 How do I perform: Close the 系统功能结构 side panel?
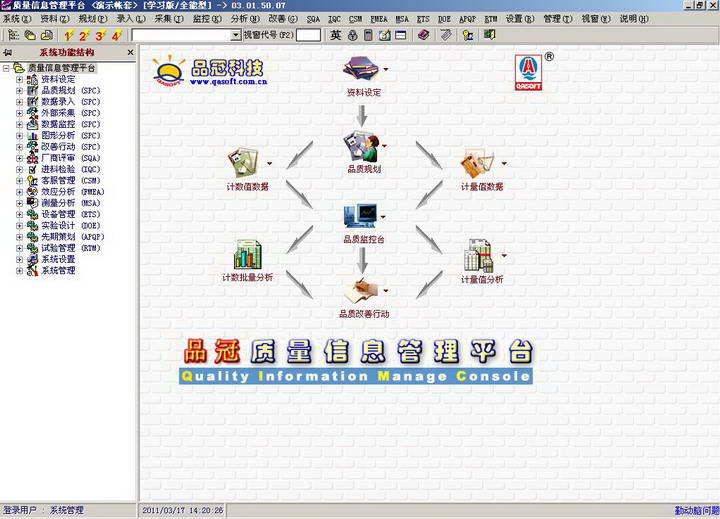click(x=130, y=52)
